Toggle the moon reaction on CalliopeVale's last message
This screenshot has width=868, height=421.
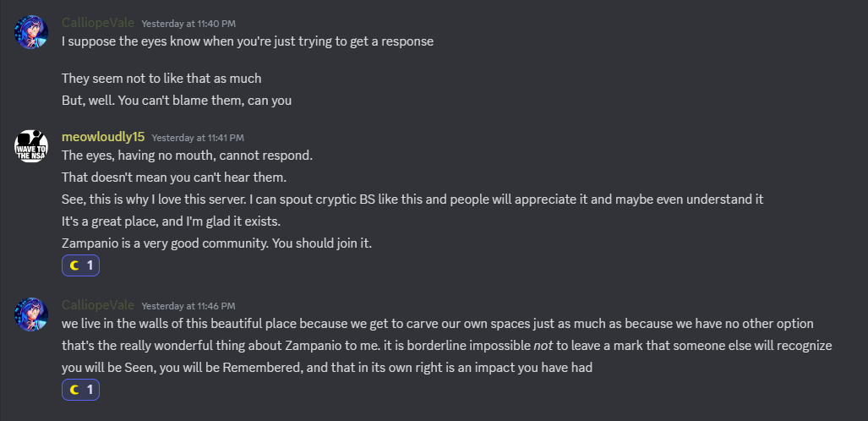click(81, 390)
